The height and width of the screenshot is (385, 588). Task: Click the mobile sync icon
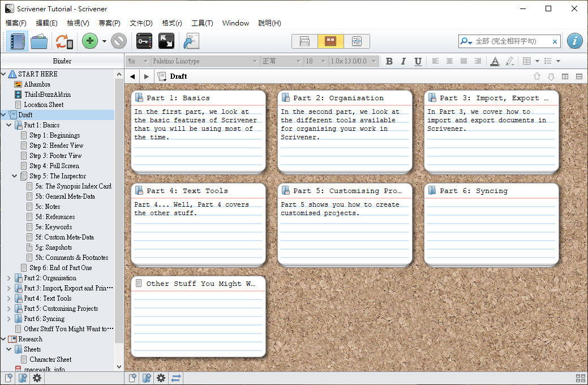pos(65,41)
